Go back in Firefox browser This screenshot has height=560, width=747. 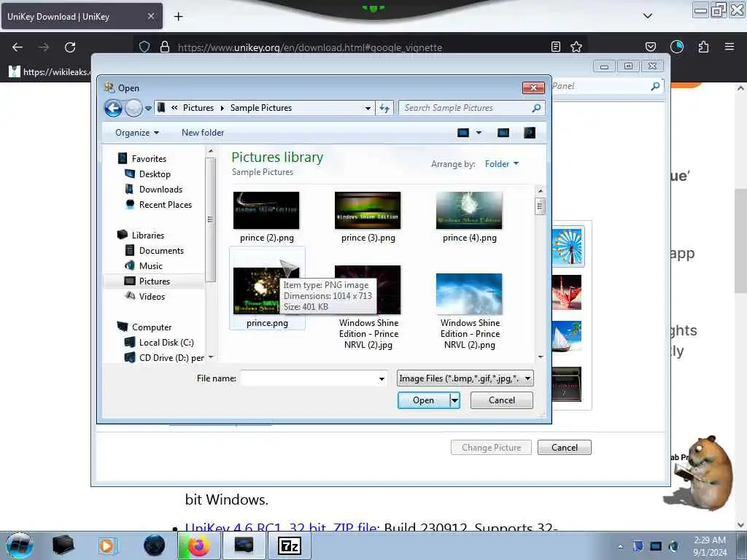(18, 47)
